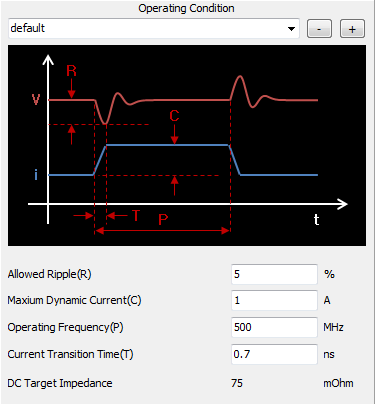This screenshot has width=375, height=404.
Task: Click the Allowed Ripple(R) input field
Action: click(274, 274)
